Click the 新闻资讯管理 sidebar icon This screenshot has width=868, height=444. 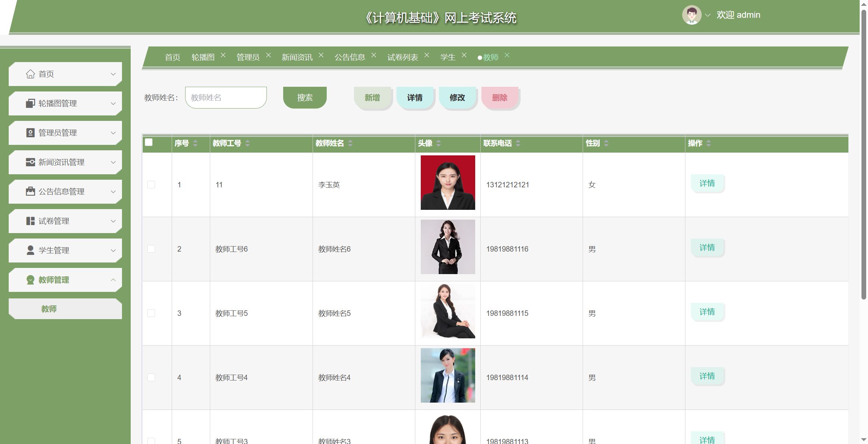(x=30, y=162)
